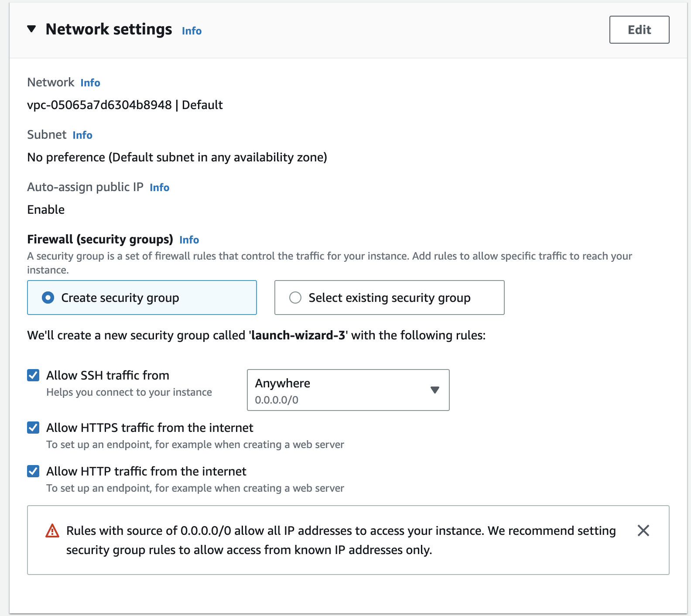The width and height of the screenshot is (691, 616).
Task: Click the red warning triangle icon
Action: tap(52, 531)
